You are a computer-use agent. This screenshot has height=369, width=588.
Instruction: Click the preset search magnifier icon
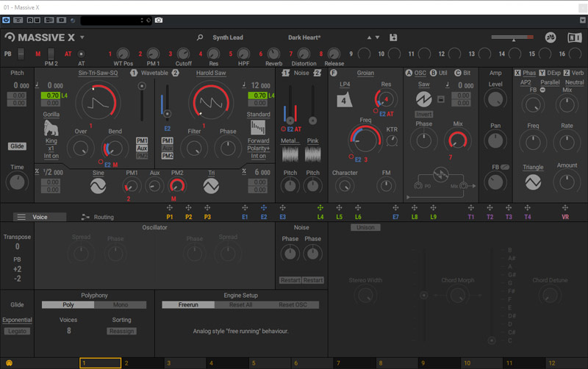[200, 37]
